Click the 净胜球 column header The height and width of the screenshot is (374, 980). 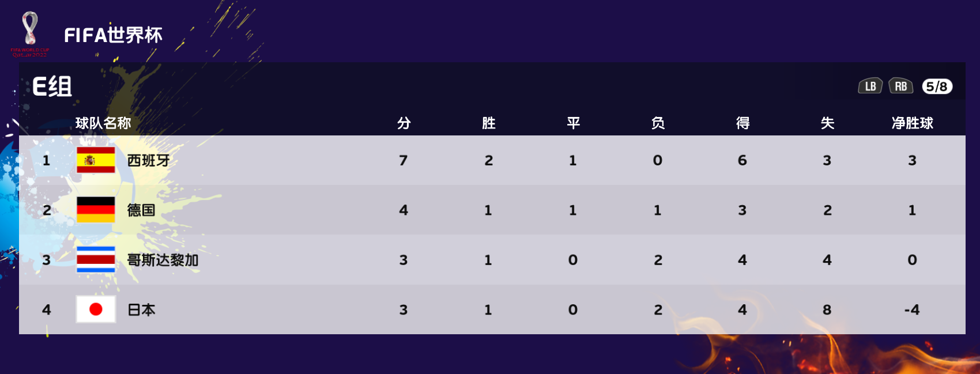pyautogui.click(x=912, y=123)
